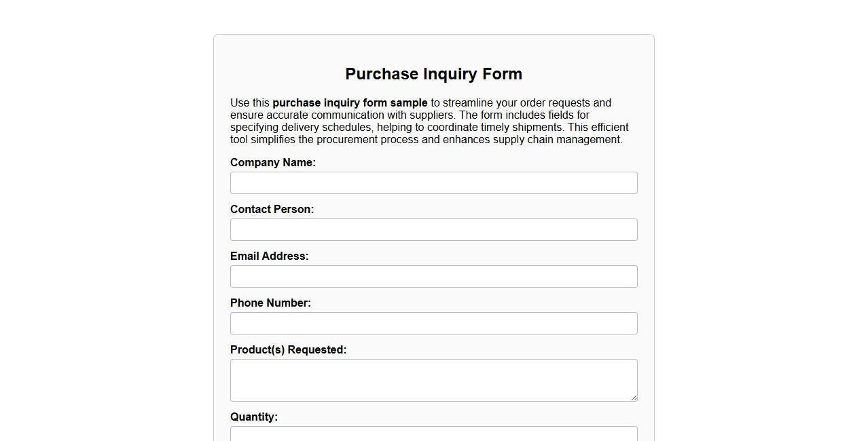Click the 'Email Address:' label
This screenshot has height=441, width=868.
[269, 256]
